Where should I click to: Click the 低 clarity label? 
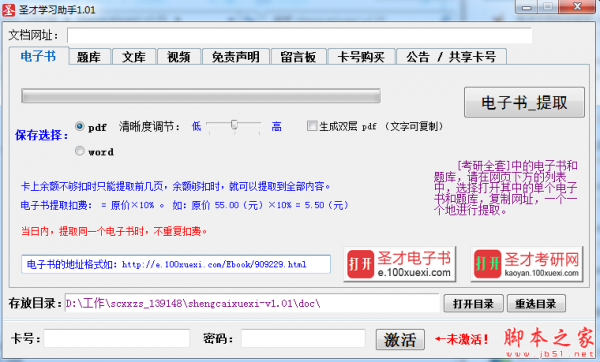[x=196, y=126]
